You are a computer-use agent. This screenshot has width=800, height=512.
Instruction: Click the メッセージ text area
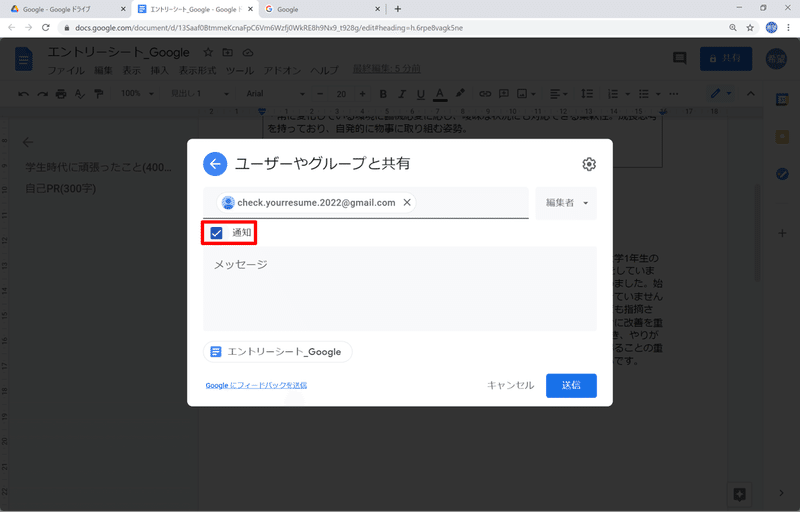click(x=400, y=289)
